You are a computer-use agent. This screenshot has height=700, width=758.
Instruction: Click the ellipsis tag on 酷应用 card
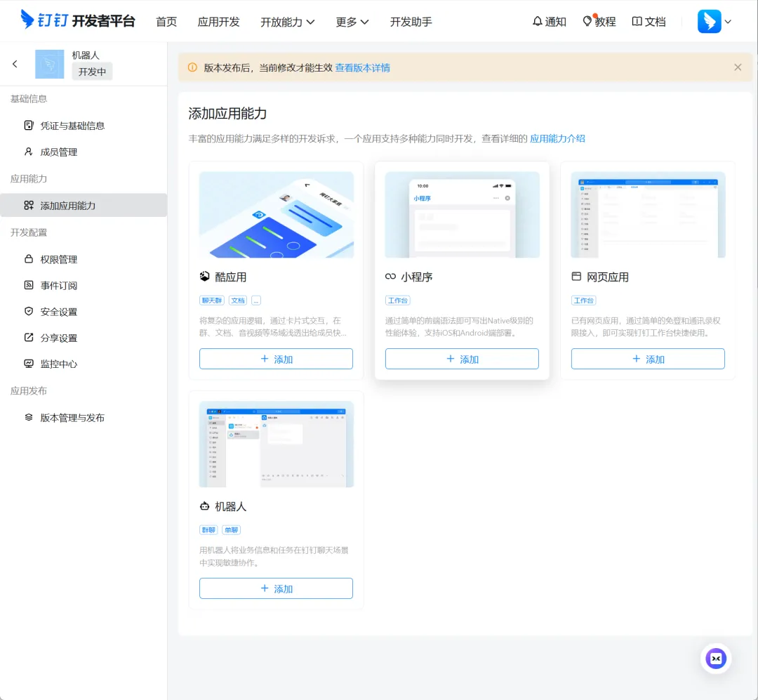coord(256,300)
